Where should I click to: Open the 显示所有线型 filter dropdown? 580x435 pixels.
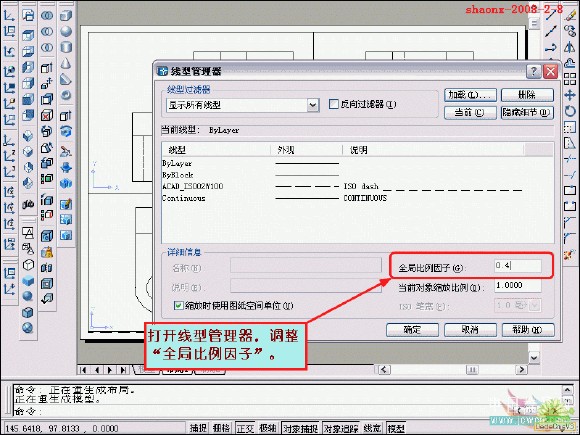click(313, 105)
